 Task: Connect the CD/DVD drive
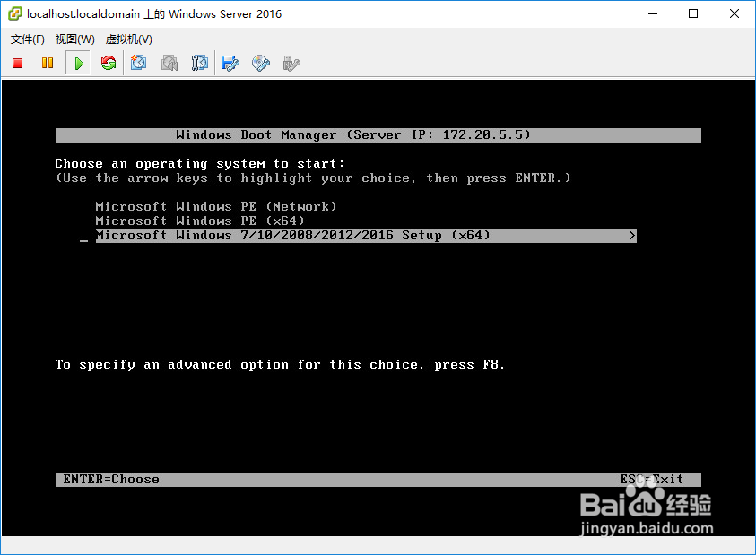tap(260, 63)
